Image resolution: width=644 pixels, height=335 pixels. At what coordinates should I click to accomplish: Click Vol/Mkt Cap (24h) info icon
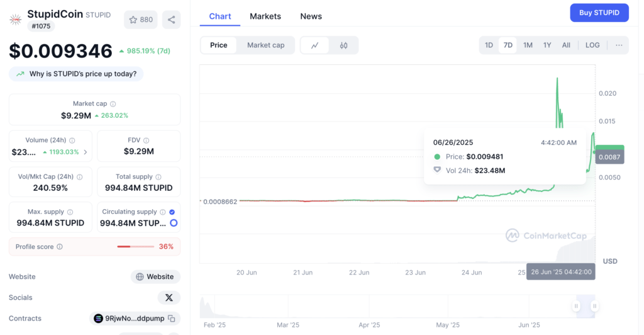pos(80,177)
